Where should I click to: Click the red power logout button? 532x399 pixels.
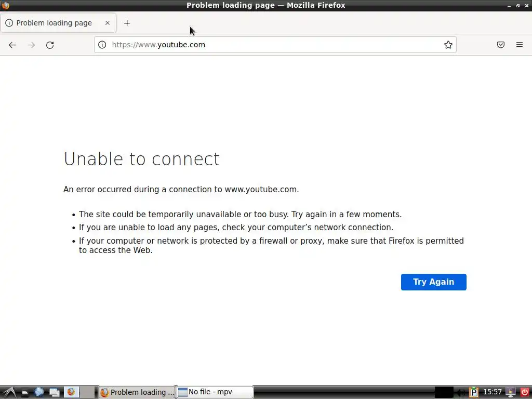524,393
